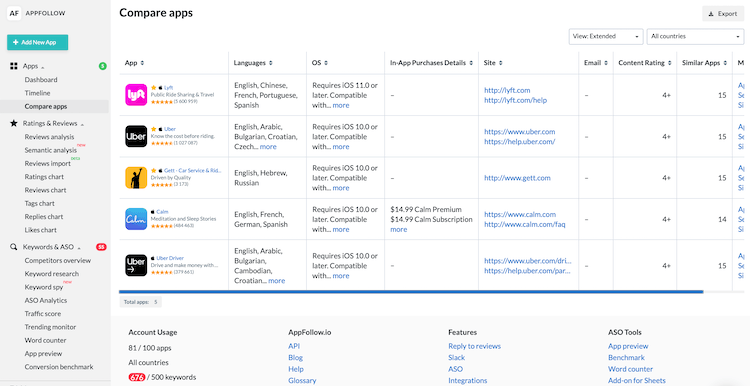
Task: Open the Gett app icon
Action: (136, 177)
